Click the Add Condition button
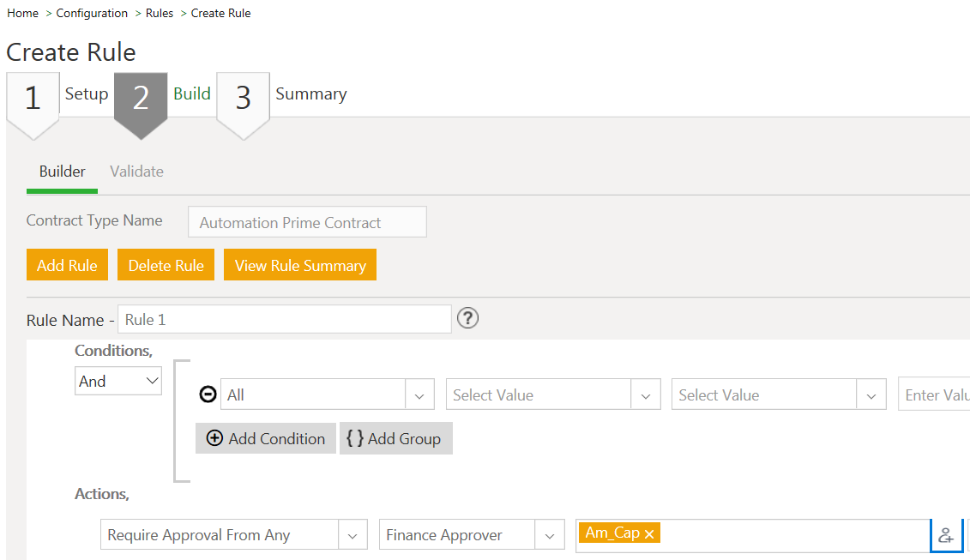 (266, 438)
